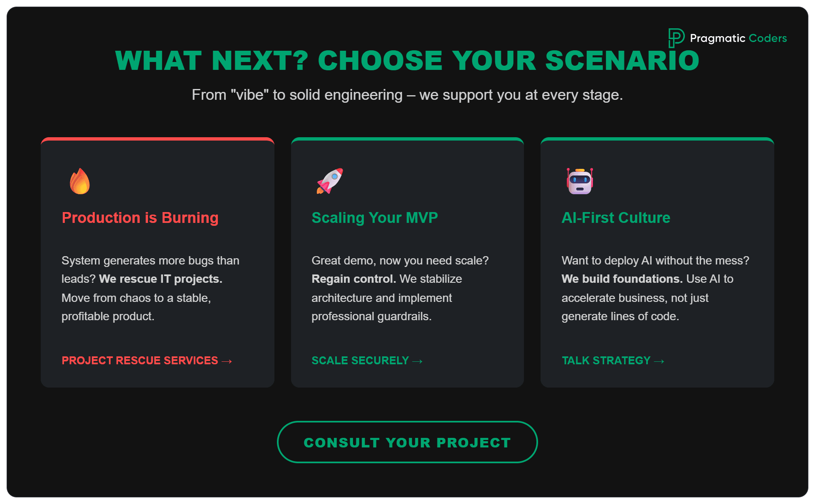Click the rocket icon on the Scaling card
This screenshot has width=815, height=504.
click(330, 180)
